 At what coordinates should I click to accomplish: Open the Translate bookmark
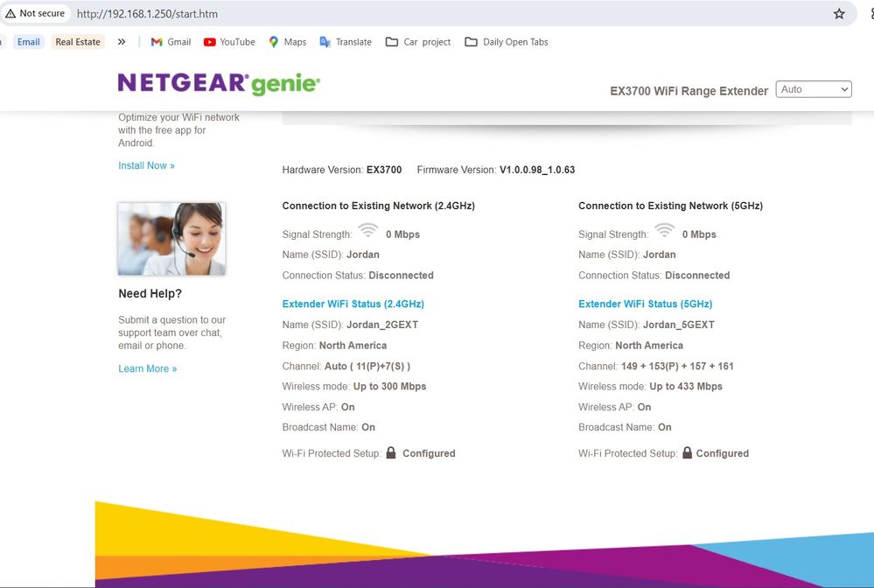[x=346, y=42]
